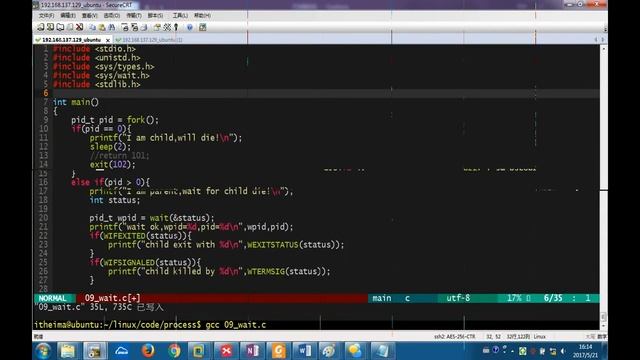The height and width of the screenshot is (360, 640).
Task: Click the 'if(WIFSIGNALED(status)){' code line
Action: [x=145, y=262]
